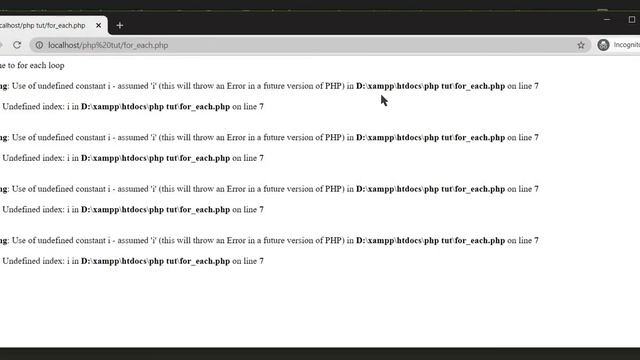Maximize the browser window
The width and height of the screenshot is (640, 360).
632,19
